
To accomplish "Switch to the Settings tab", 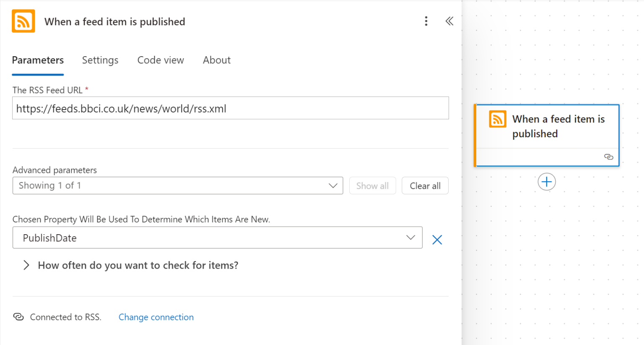I will tap(100, 60).
